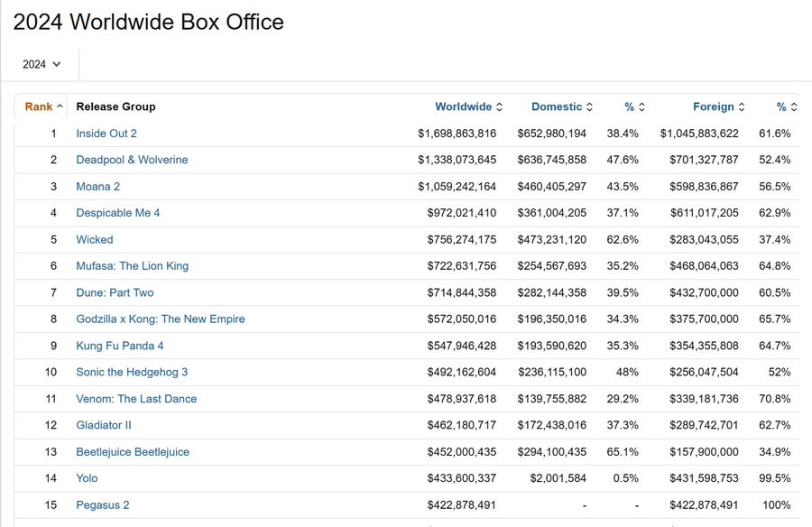Click the Moana 2 title
This screenshot has width=812, height=527.
(97, 187)
